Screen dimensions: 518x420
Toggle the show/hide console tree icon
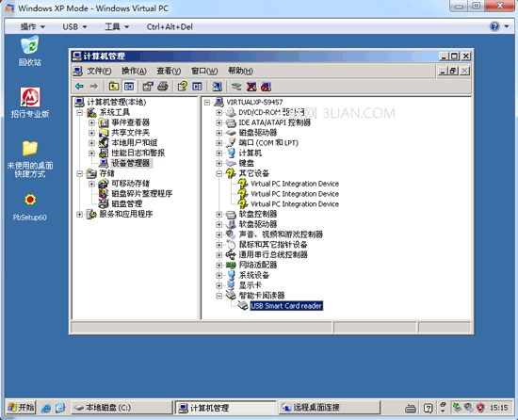pyautogui.click(x=129, y=87)
